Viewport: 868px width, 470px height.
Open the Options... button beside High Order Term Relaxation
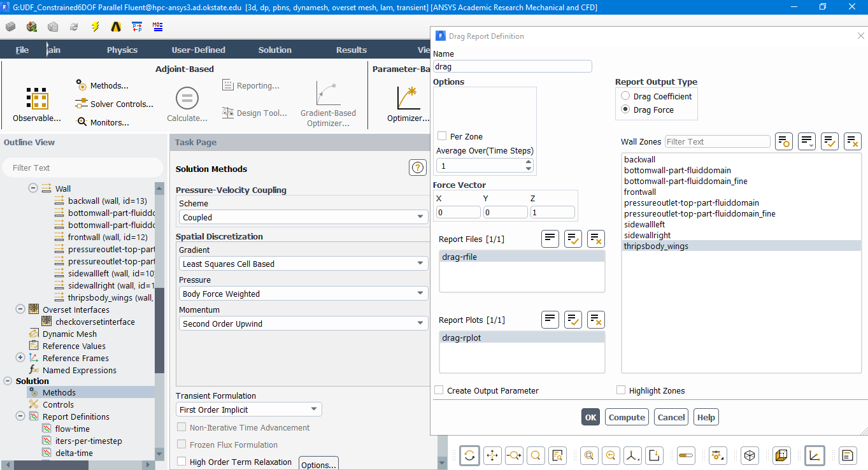click(318, 464)
